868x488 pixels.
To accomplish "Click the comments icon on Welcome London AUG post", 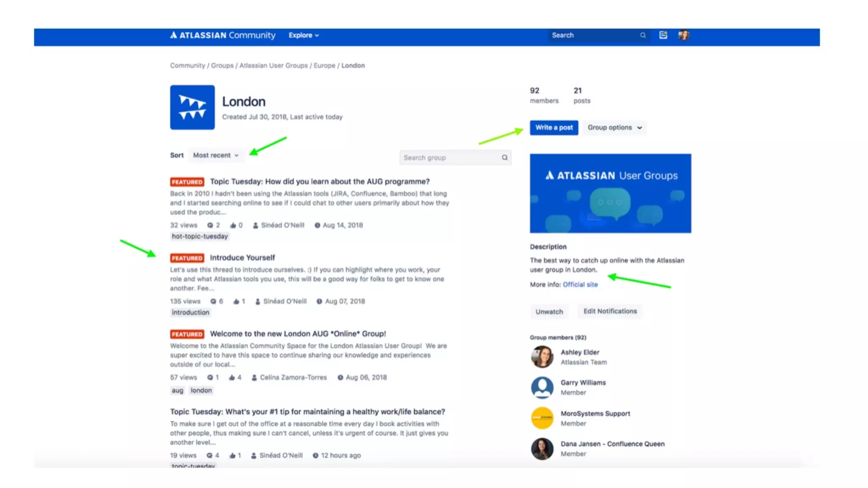I will coord(210,377).
